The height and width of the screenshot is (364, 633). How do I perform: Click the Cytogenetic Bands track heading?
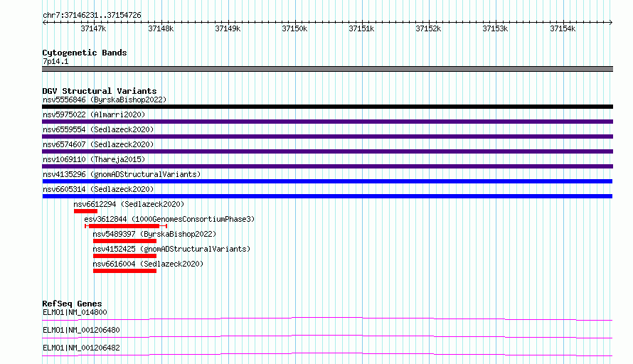pos(85,53)
